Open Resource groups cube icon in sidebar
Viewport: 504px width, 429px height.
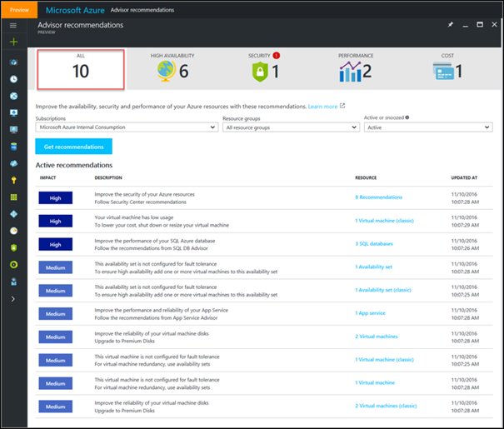pos(13,62)
